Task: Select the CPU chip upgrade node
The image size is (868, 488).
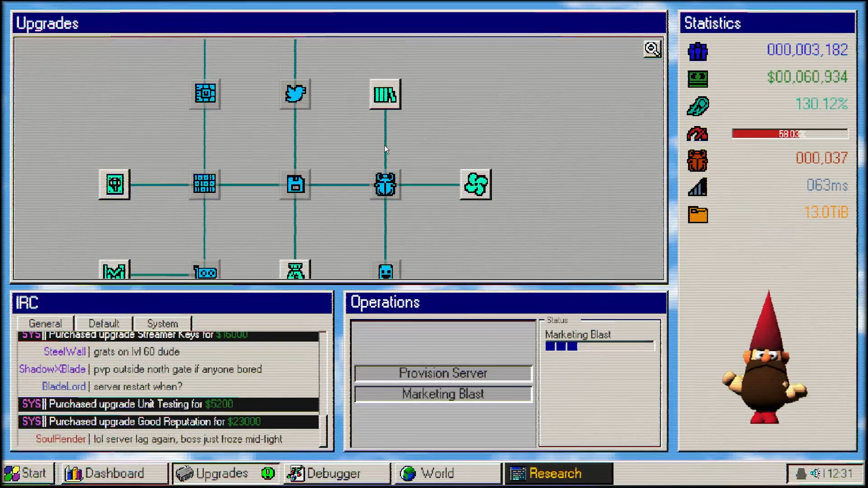Action: click(205, 94)
